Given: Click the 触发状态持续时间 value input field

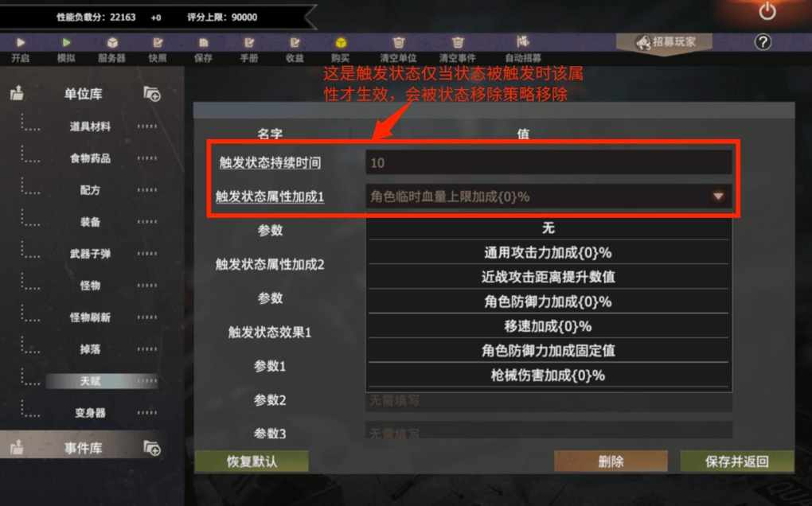Looking at the screenshot, I should 548,162.
